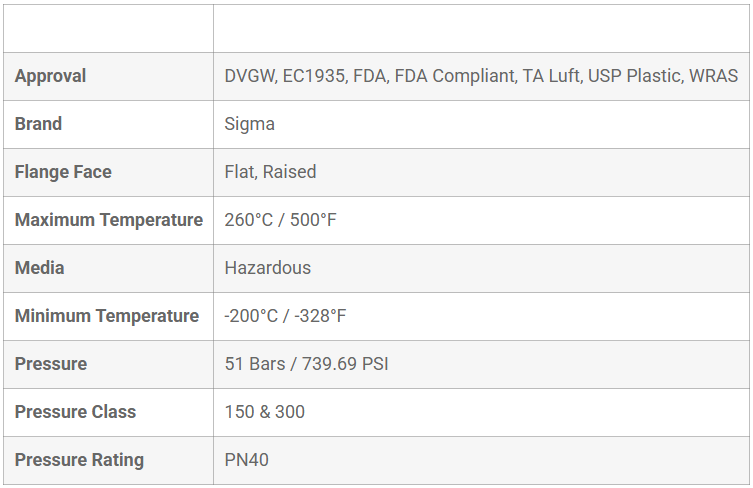Select the 150 & 300 value cell
Viewport: 753px width, 488px height.
pos(265,412)
